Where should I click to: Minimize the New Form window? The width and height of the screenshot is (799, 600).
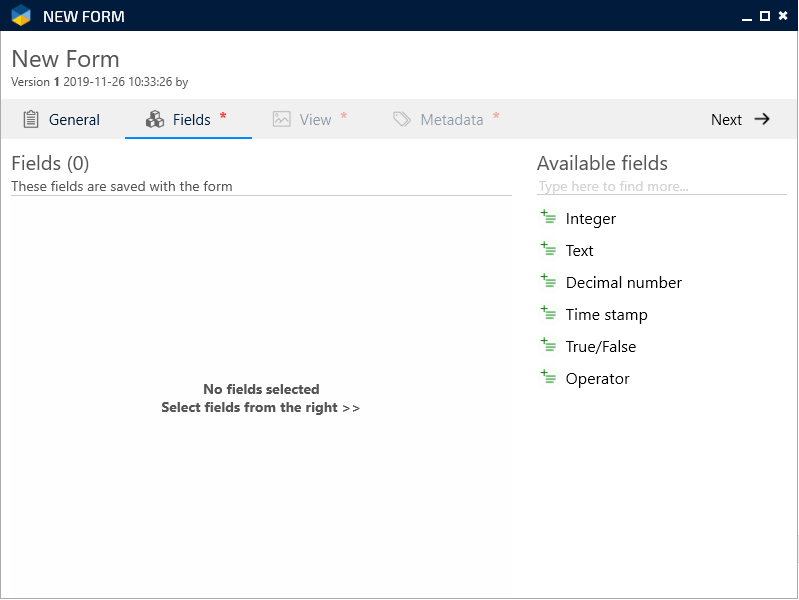tap(747, 16)
